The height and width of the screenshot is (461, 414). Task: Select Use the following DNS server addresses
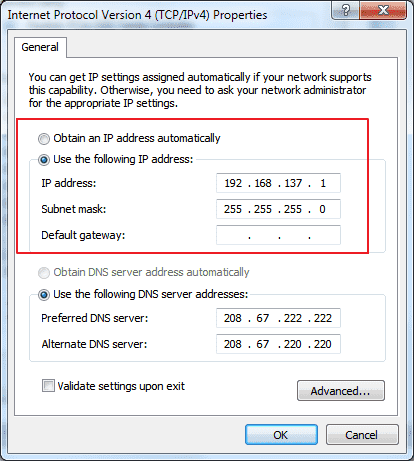click(44, 295)
